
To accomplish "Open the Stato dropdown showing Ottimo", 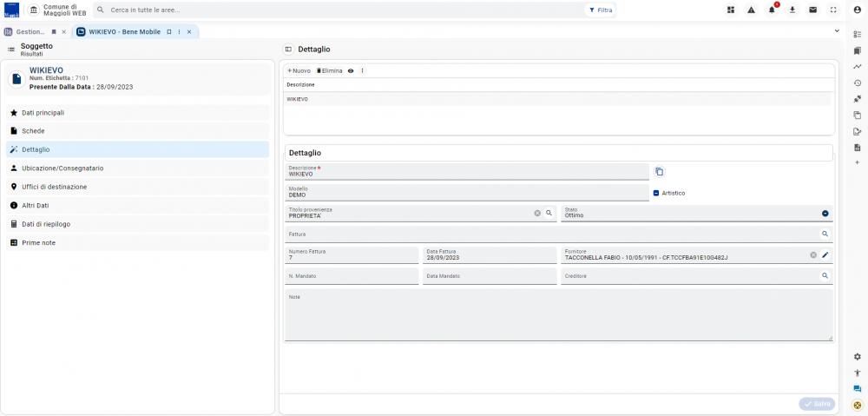I will [x=697, y=214].
